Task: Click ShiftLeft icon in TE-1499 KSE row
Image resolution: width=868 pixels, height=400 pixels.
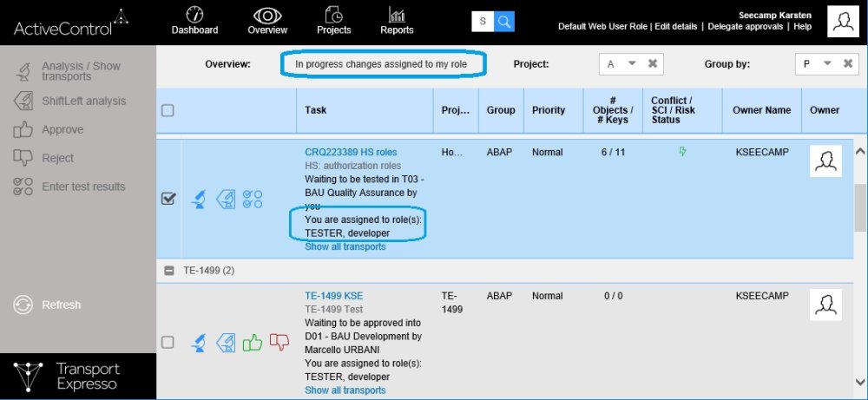Action: point(226,343)
